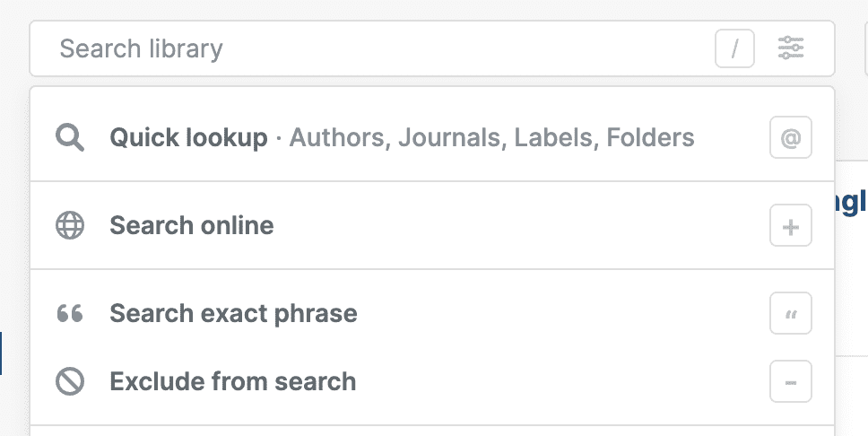Click the double quotes icon

tap(70, 313)
